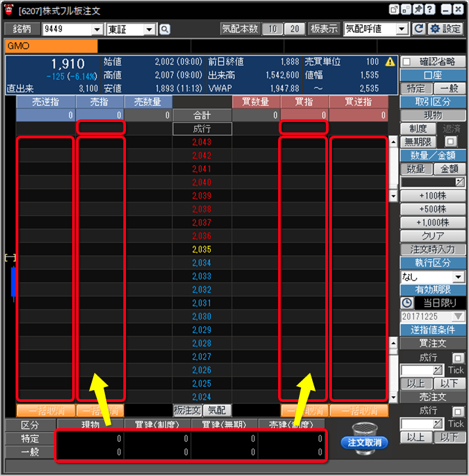469x476 pixels.
Task: Open help with the question mark icon
Action: [x=430, y=9]
